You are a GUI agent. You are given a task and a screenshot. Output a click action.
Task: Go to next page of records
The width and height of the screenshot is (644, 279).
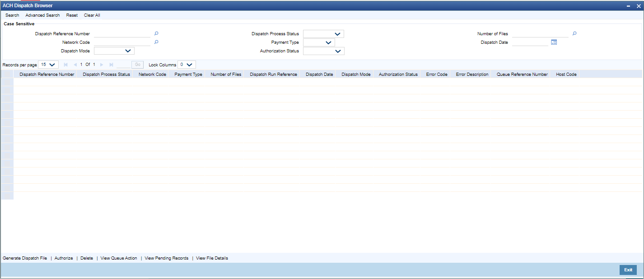click(102, 65)
